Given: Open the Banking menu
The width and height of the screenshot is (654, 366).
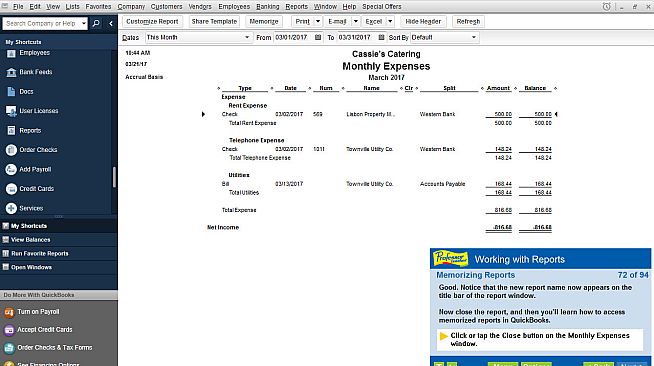Looking at the screenshot, I should tap(267, 7).
